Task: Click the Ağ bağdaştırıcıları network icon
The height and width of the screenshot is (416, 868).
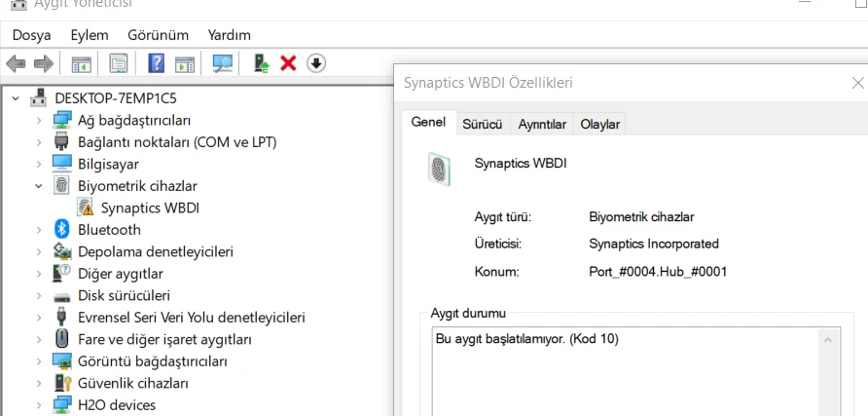Action: point(62,120)
